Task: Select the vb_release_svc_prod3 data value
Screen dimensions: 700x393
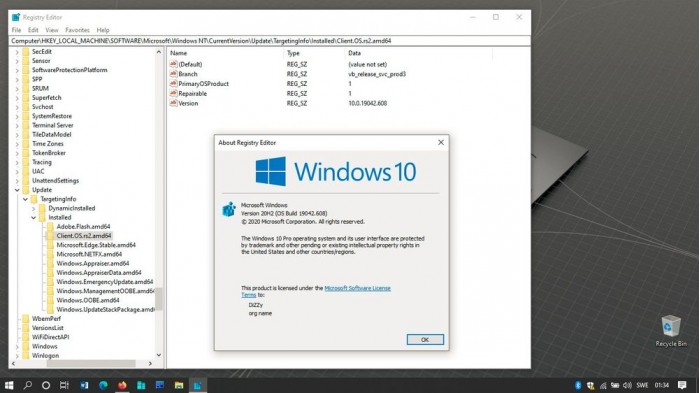Action: 377,74
